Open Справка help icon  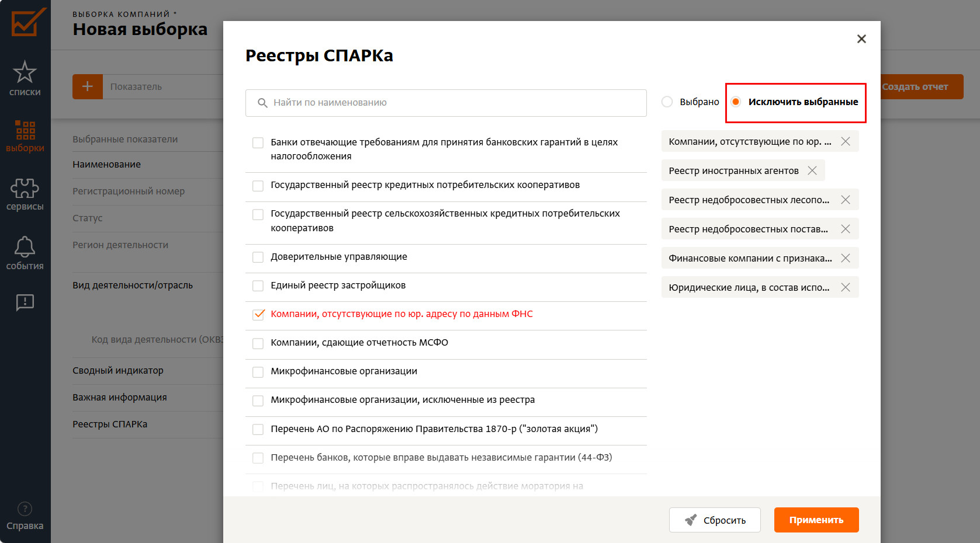(x=25, y=509)
